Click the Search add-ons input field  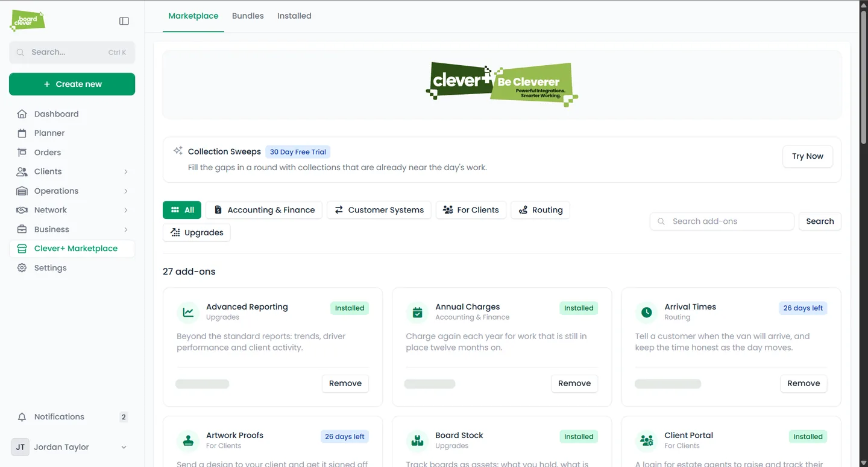click(x=722, y=221)
